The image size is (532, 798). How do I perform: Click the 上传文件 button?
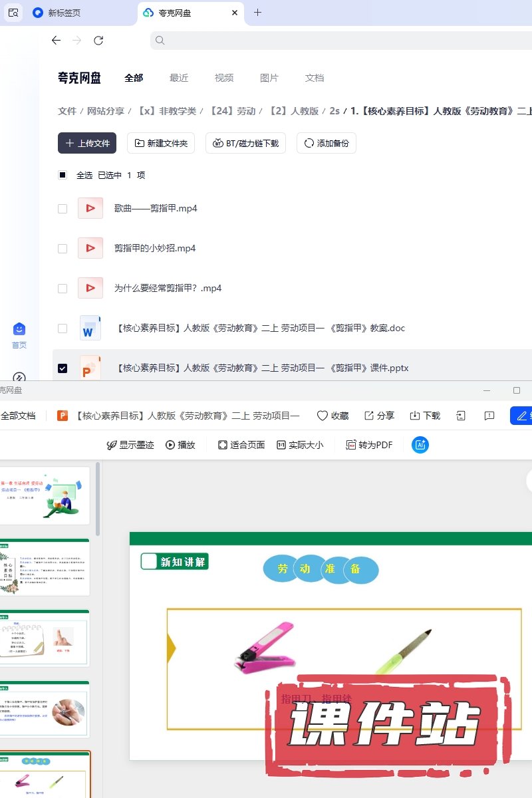87,143
